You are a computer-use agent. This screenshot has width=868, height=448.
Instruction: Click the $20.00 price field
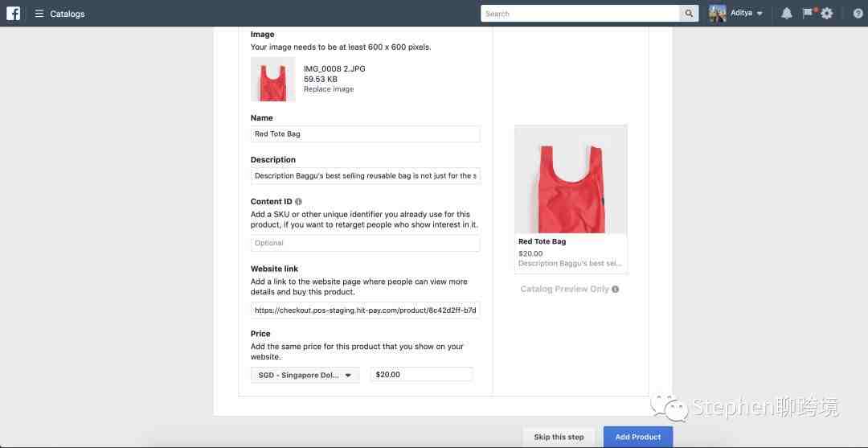pos(422,374)
